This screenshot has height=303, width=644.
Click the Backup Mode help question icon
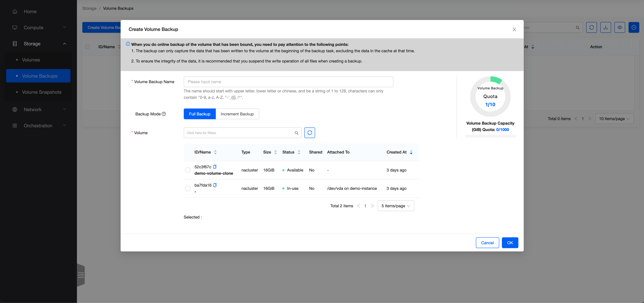tap(164, 114)
